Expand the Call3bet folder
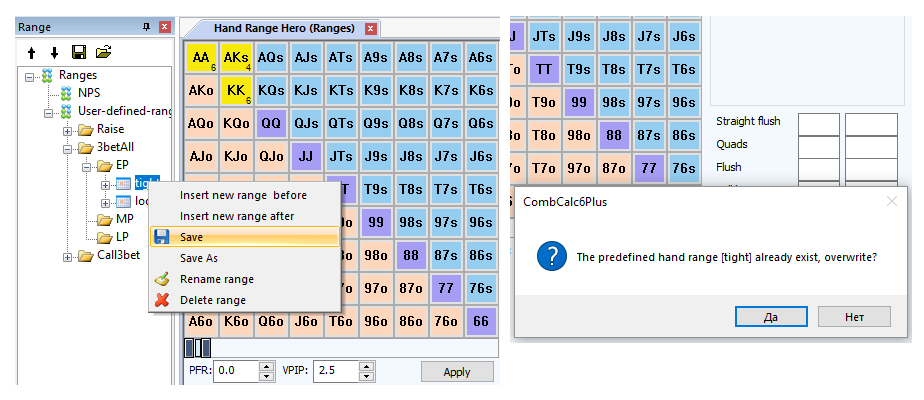 [x=68, y=256]
